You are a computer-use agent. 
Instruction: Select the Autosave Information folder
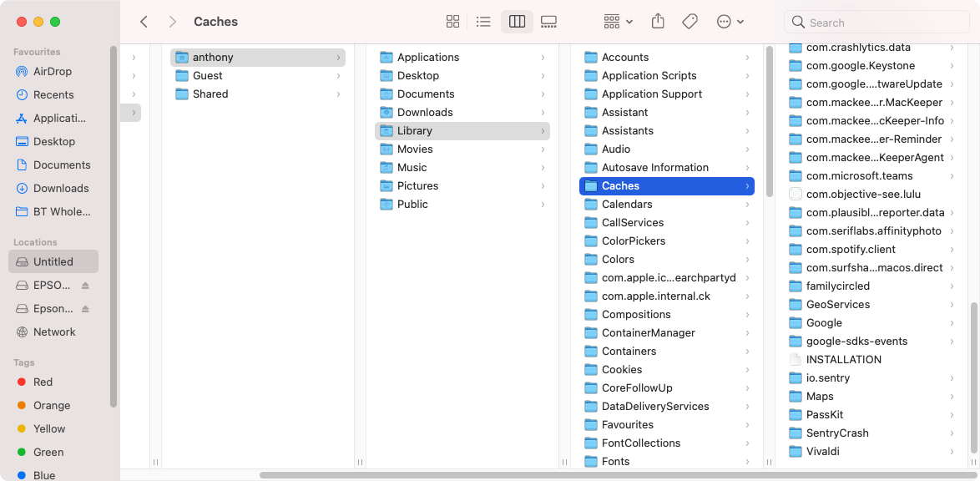coord(667,168)
